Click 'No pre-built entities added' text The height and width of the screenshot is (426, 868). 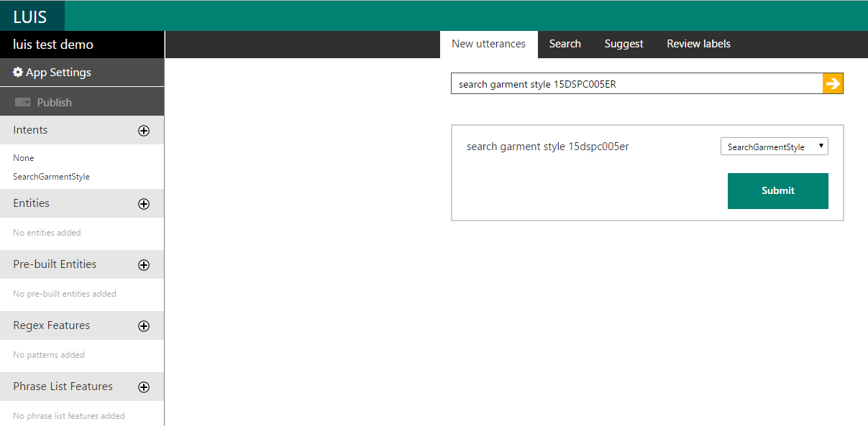[x=65, y=294]
